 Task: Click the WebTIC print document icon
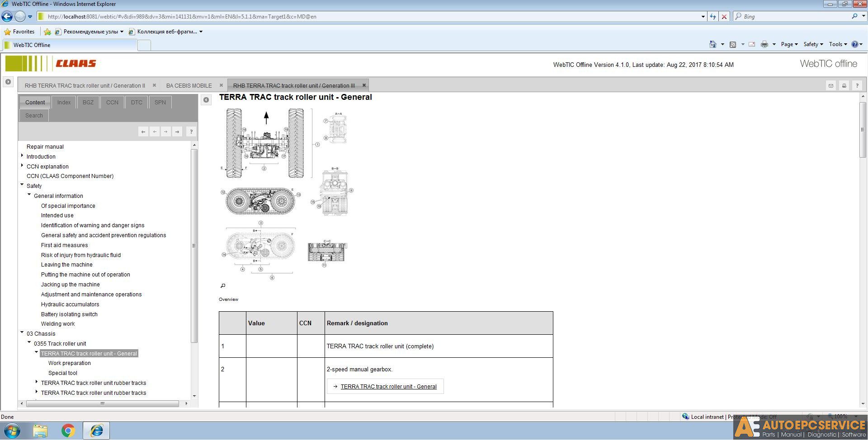tap(844, 86)
